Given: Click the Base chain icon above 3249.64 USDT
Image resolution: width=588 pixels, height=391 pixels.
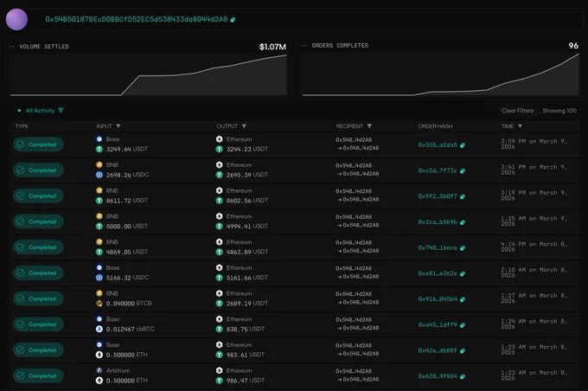Looking at the screenshot, I should 99,139.
